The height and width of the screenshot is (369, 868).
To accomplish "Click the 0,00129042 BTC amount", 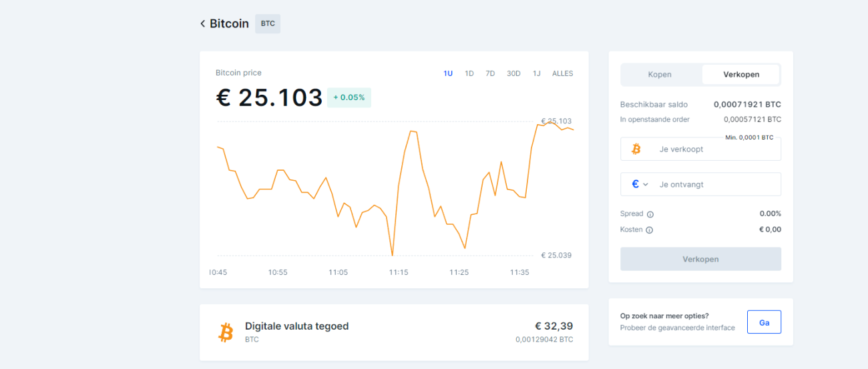I will point(544,340).
